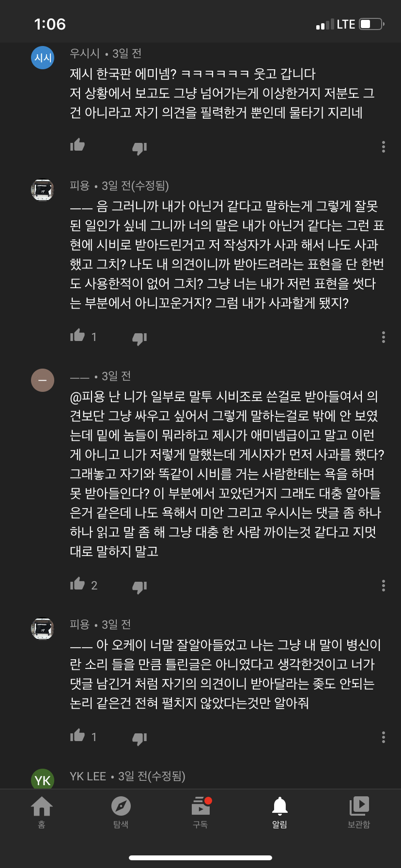Tap the 우시시 profile avatar
The image size is (401, 868).
click(43, 58)
